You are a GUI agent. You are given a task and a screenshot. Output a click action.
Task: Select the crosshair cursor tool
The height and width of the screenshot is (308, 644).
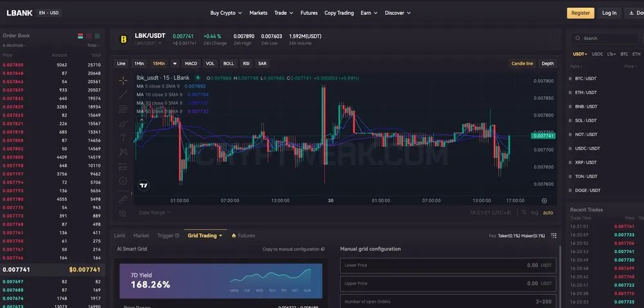point(123,81)
